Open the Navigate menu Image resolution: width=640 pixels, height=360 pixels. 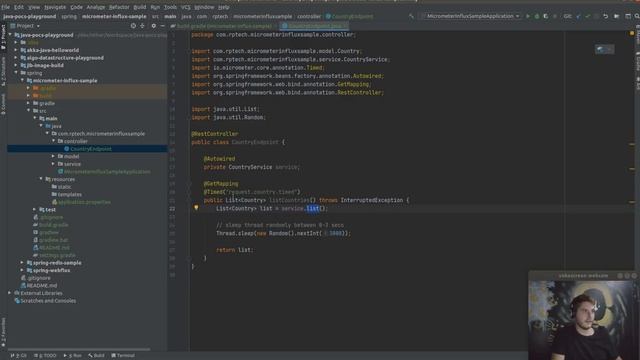pyautogui.click(x=55, y=7)
